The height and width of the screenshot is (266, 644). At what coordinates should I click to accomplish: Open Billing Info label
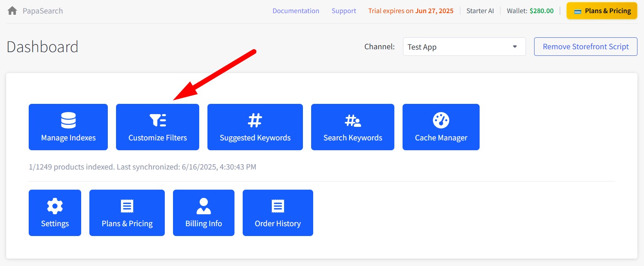[x=204, y=224]
